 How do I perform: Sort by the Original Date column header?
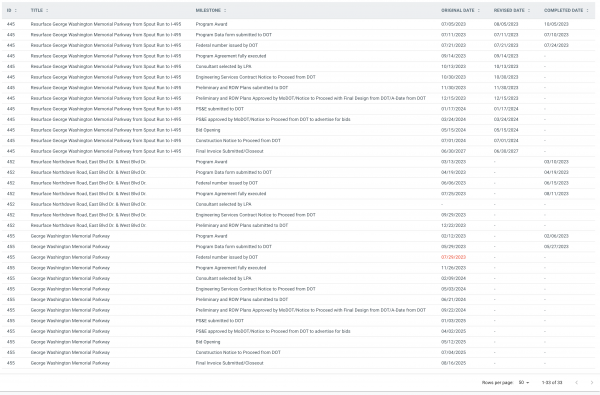coord(458,10)
